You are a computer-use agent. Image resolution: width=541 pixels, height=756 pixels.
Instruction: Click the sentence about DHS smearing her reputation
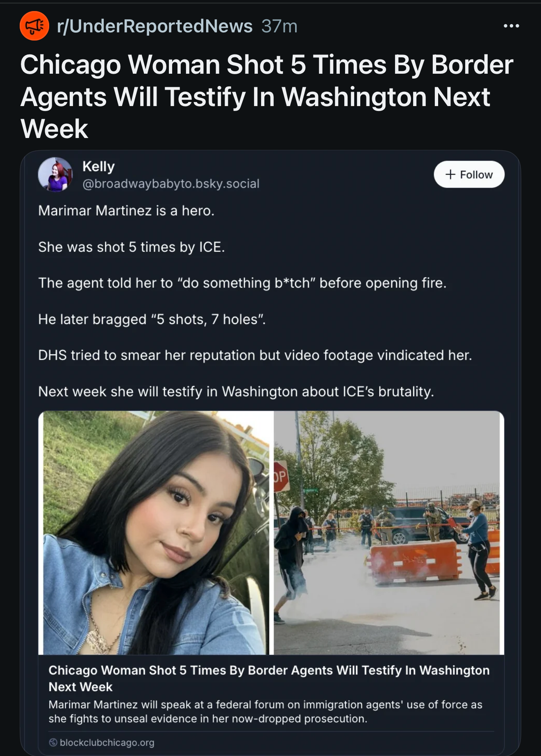tap(255, 355)
